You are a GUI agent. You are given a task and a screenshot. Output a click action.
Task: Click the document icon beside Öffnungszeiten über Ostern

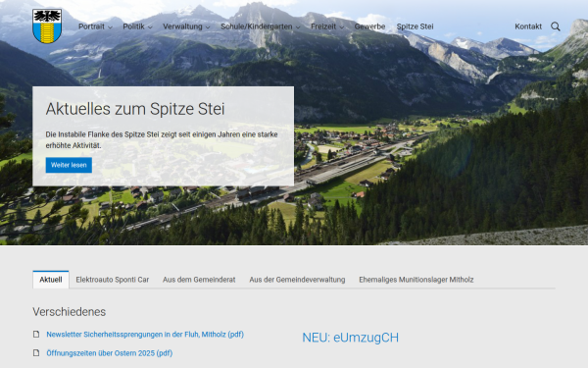coord(36,353)
